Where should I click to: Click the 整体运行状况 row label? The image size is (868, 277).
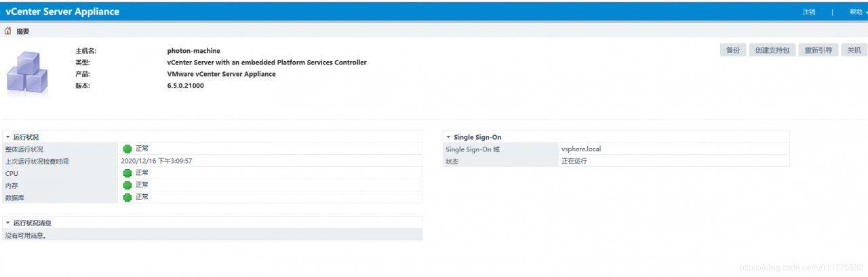tap(24, 149)
